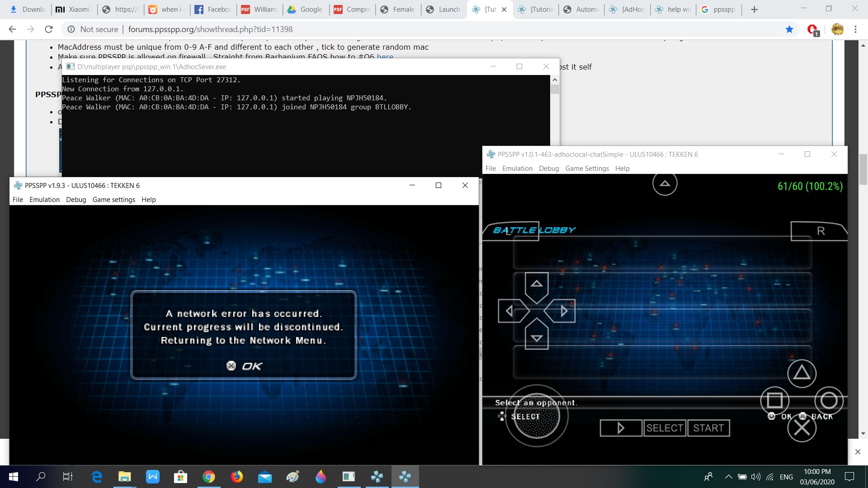Toggle the bookmark star in address bar
868x488 pixels.
pyautogui.click(x=789, y=29)
